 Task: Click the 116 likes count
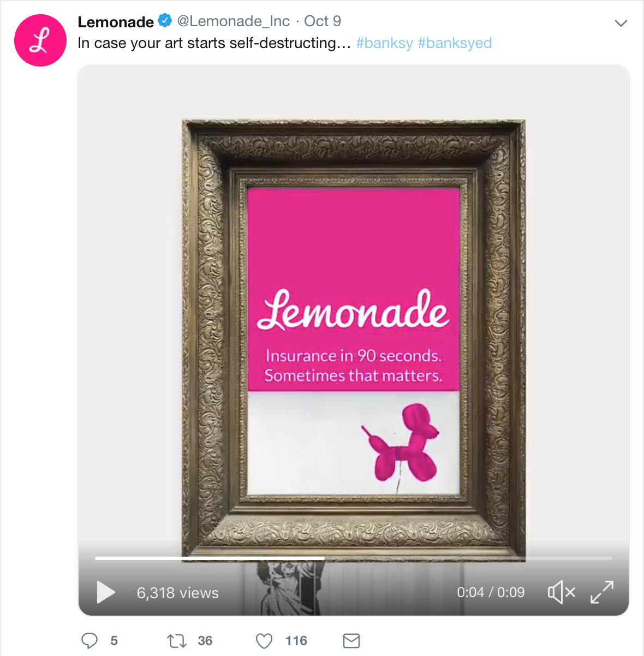coord(296,641)
